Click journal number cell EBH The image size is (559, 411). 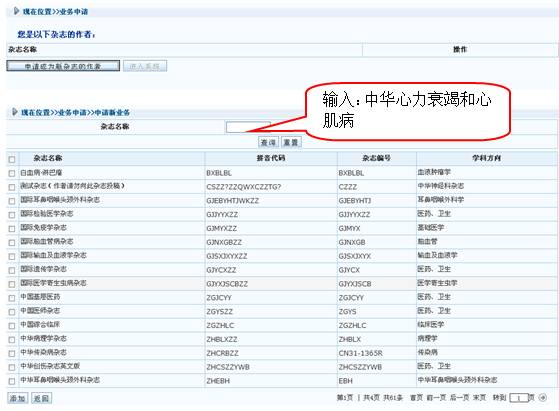(345, 381)
